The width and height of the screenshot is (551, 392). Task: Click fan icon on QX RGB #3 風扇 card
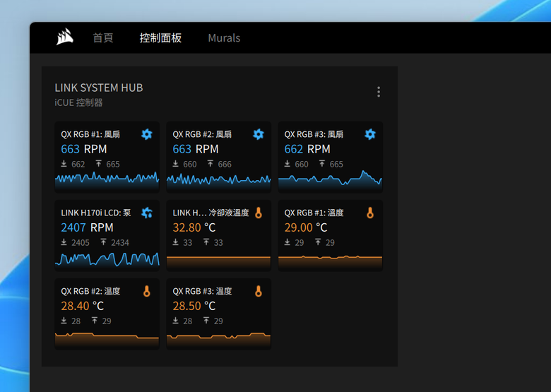click(x=370, y=134)
